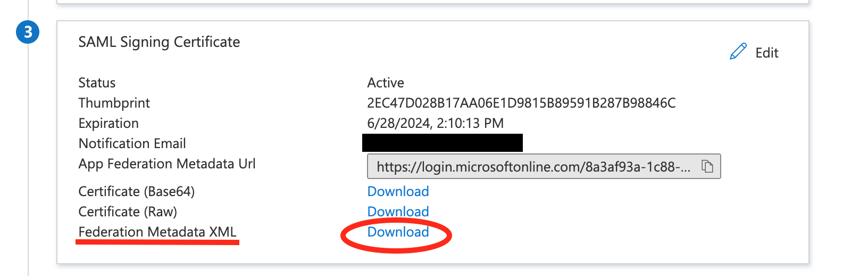Select the certificate thumbprint value
The width and height of the screenshot is (868, 276).
click(521, 103)
